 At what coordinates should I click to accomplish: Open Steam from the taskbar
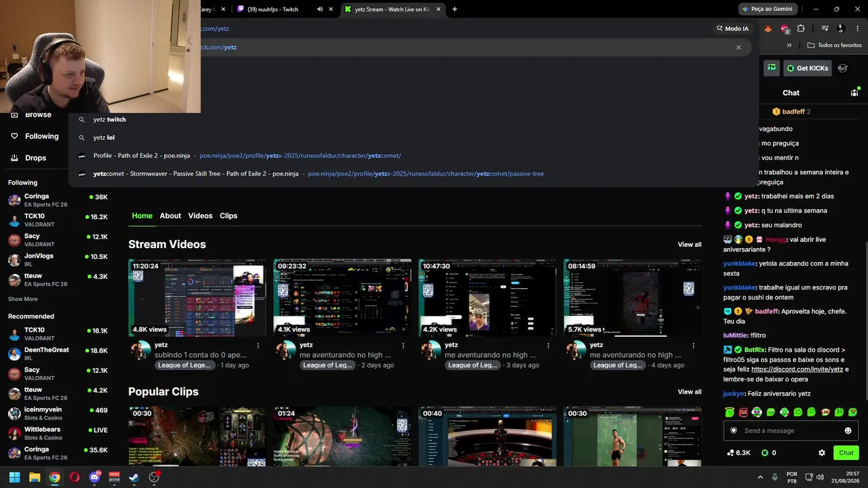(134, 477)
